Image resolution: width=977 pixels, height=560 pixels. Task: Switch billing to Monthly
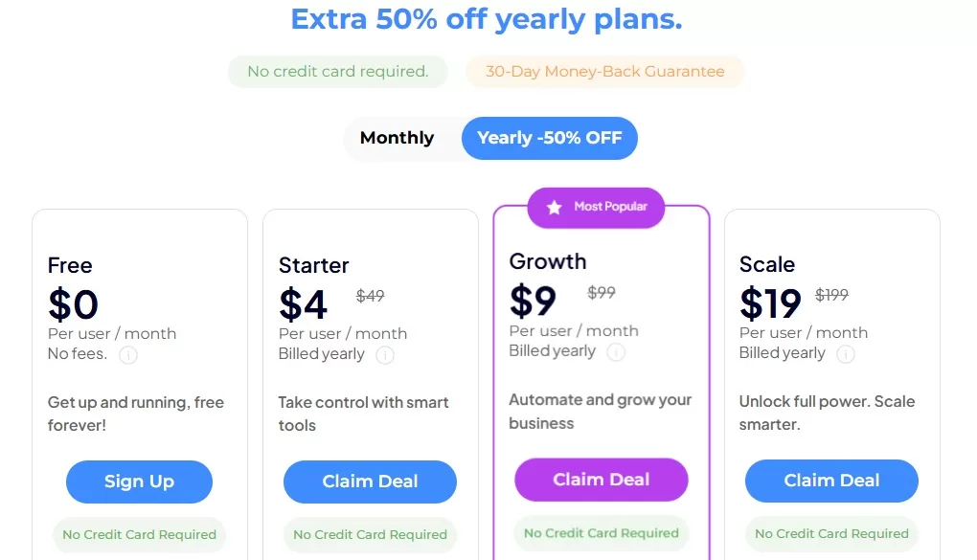pyautogui.click(x=397, y=138)
